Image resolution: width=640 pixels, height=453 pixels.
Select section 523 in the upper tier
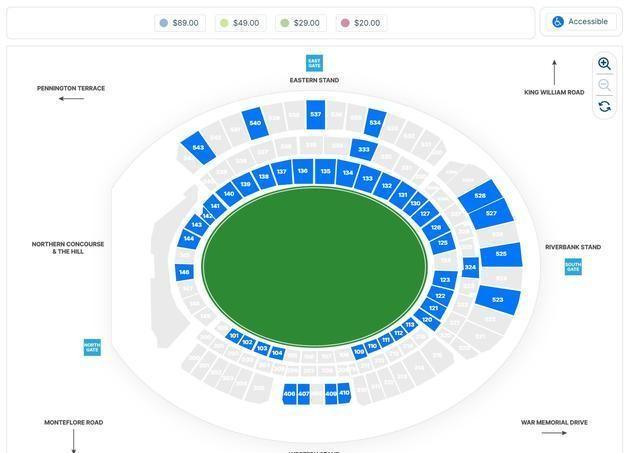pos(498,300)
